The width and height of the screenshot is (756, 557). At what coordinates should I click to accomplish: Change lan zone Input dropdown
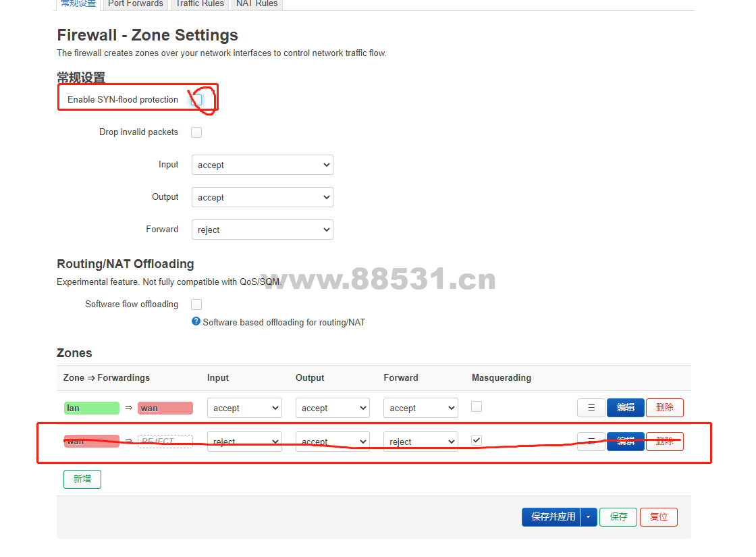pos(244,408)
